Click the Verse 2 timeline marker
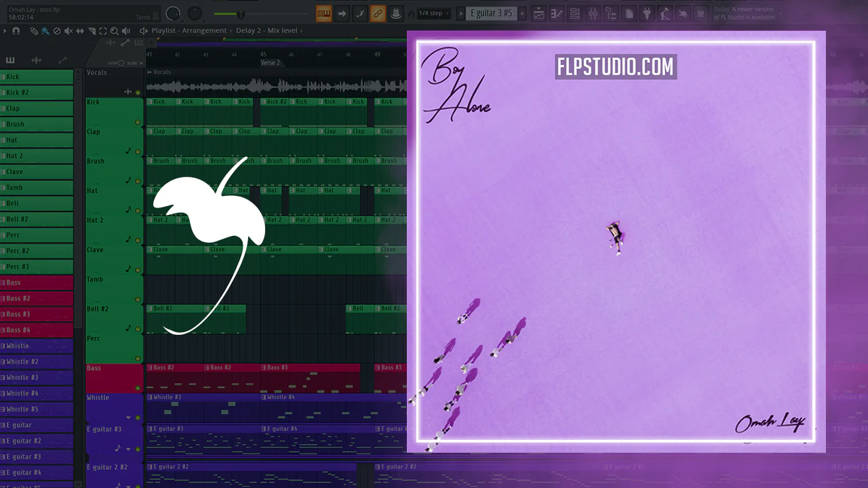Screen dimensions: 868x488 [270, 63]
